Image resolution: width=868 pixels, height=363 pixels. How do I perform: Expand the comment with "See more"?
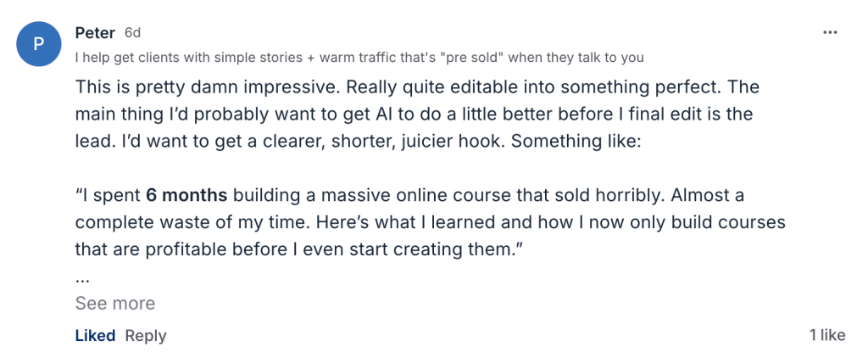(115, 304)
